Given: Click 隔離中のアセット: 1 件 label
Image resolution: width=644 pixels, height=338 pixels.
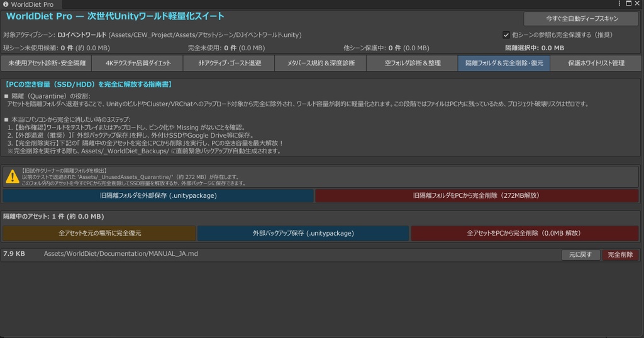Looking at the screenshot, I should [53, 217].
